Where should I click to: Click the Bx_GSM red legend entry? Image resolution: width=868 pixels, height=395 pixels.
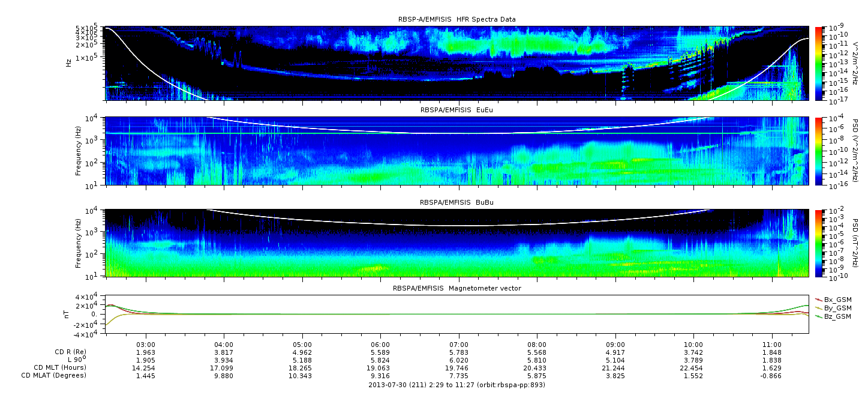pyautogui.click(x=833, y=299)
